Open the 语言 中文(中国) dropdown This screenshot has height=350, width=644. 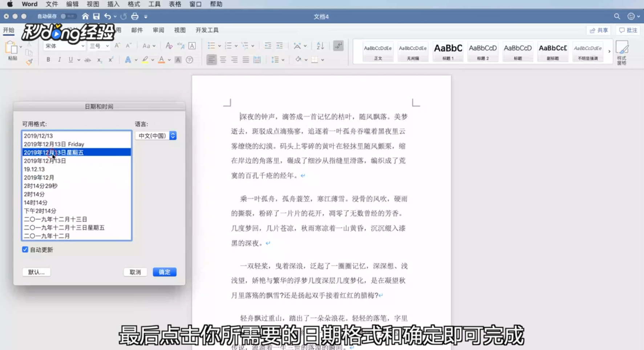click(155, 136)
